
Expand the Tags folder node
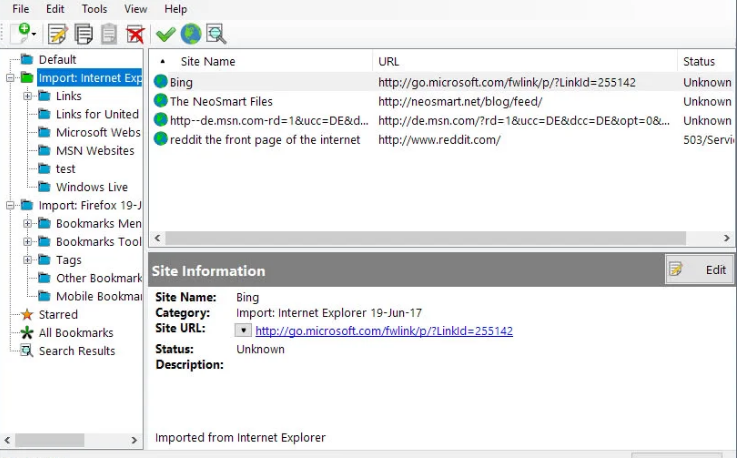tap(27, 260)
